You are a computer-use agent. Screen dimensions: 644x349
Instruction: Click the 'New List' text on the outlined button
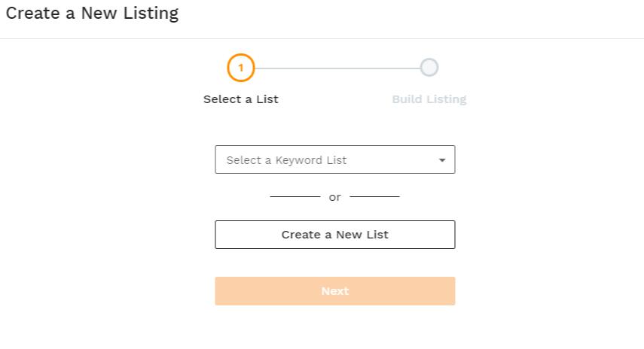(x=362, y=235)
